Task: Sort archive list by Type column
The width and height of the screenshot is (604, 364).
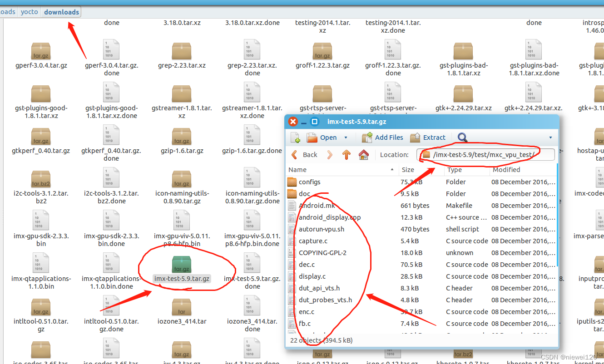Action: click(x=466, y=170)
